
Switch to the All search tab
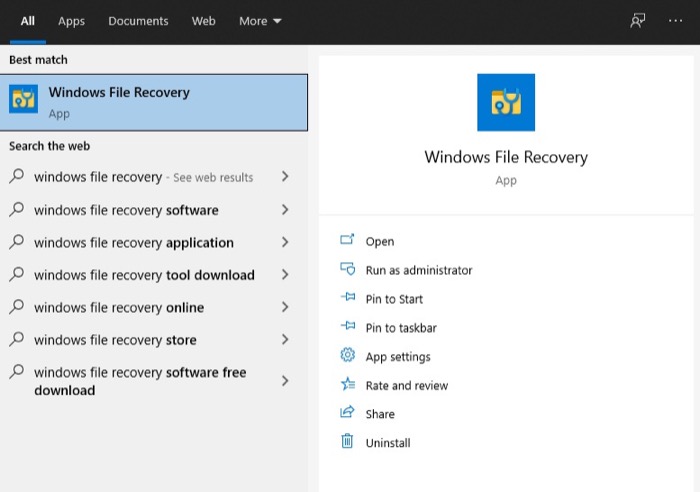coord(28,21)
